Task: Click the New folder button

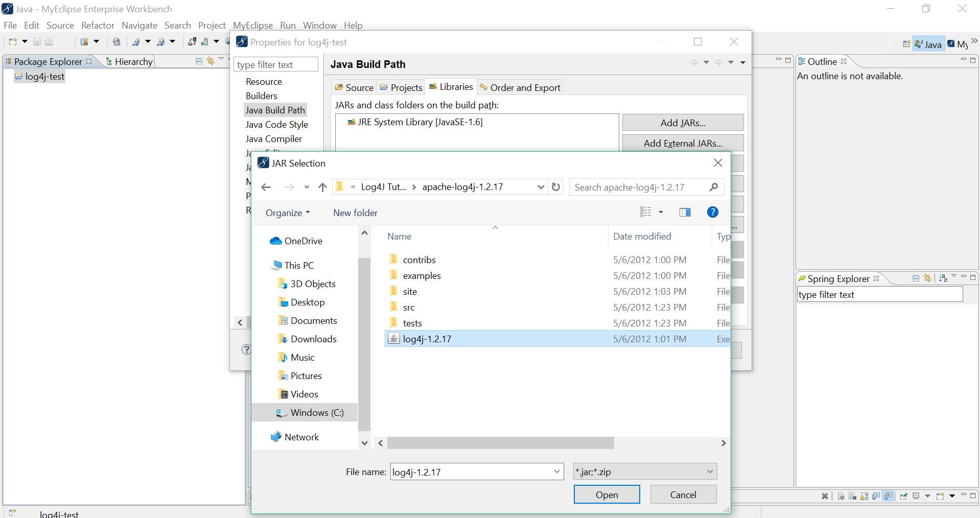Action: click(355, 213)
